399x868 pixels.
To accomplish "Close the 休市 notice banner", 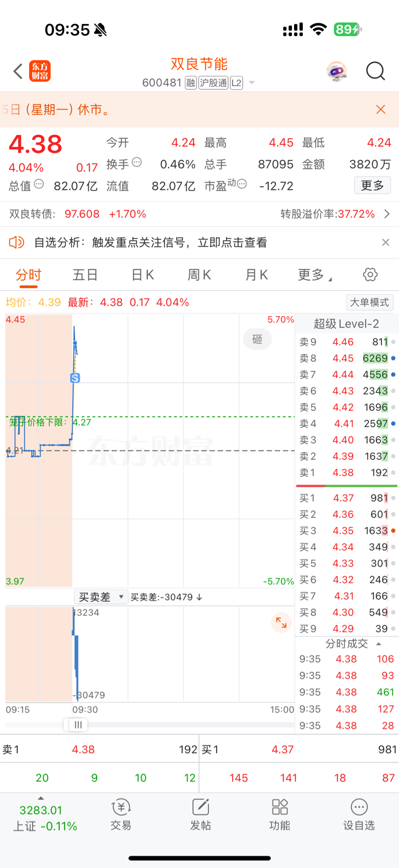I will click(x=381, y=109).
